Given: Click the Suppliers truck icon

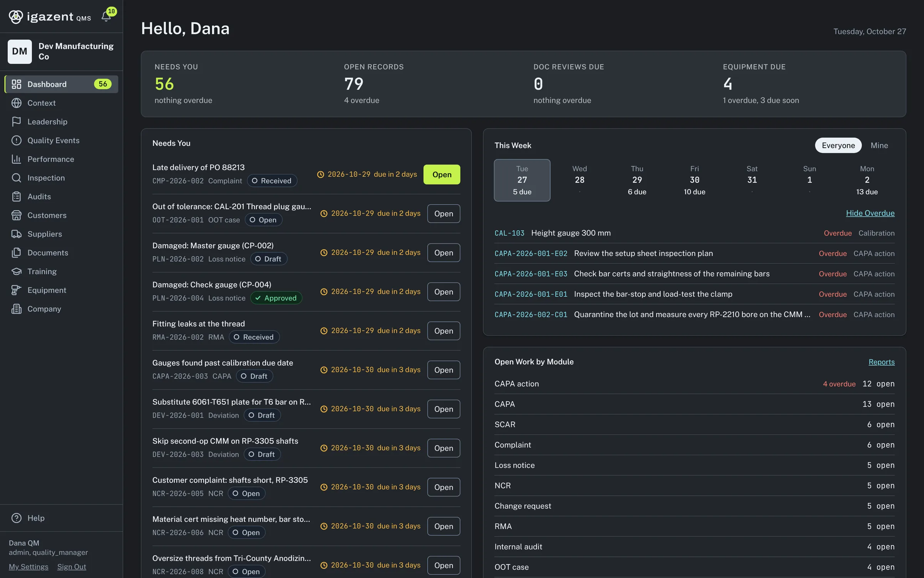Looking at the screenshot, I should click(16, 234).
